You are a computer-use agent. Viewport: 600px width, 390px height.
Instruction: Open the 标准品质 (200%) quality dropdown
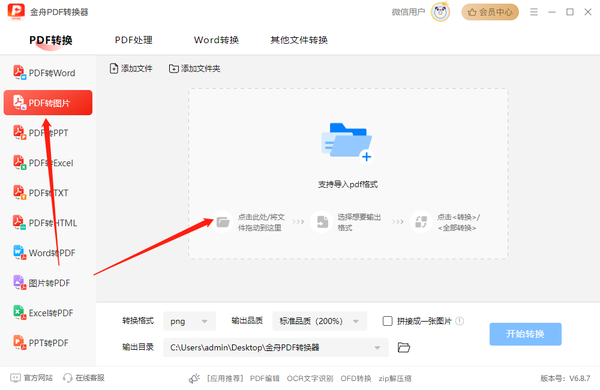click(x=320, y=321)
